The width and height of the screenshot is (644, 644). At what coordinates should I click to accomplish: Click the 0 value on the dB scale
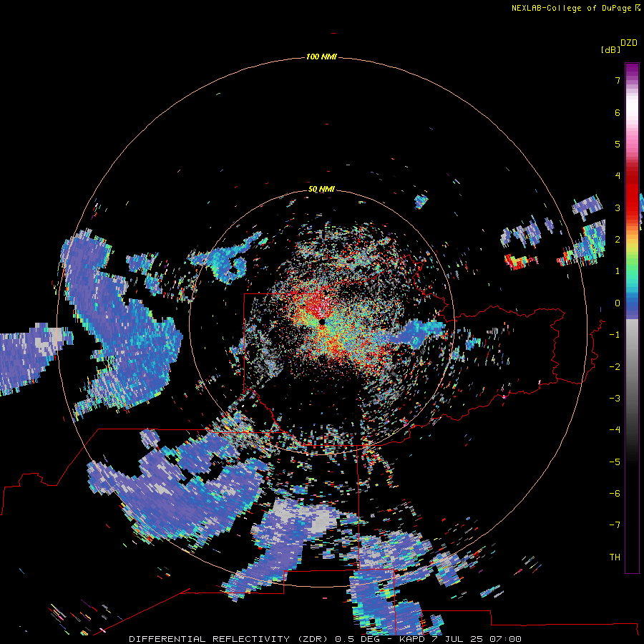[618, 303]
